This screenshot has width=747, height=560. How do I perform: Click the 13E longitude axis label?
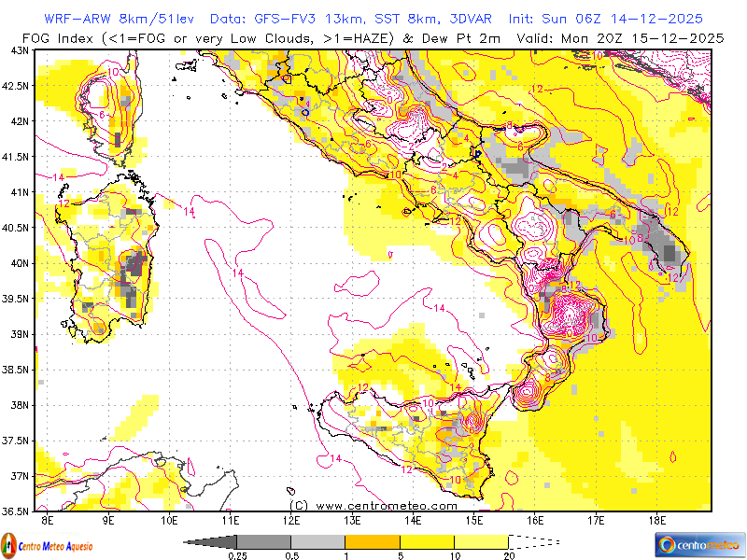[x=352, y=520]
